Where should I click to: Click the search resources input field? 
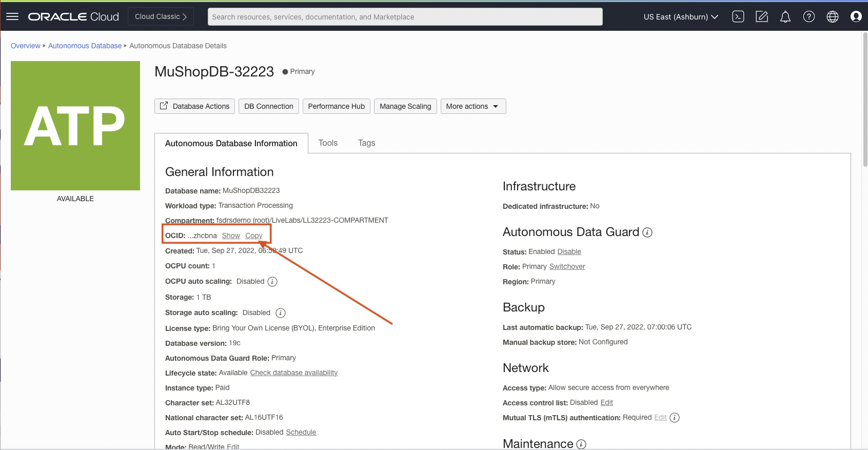[x=405, y=17]
